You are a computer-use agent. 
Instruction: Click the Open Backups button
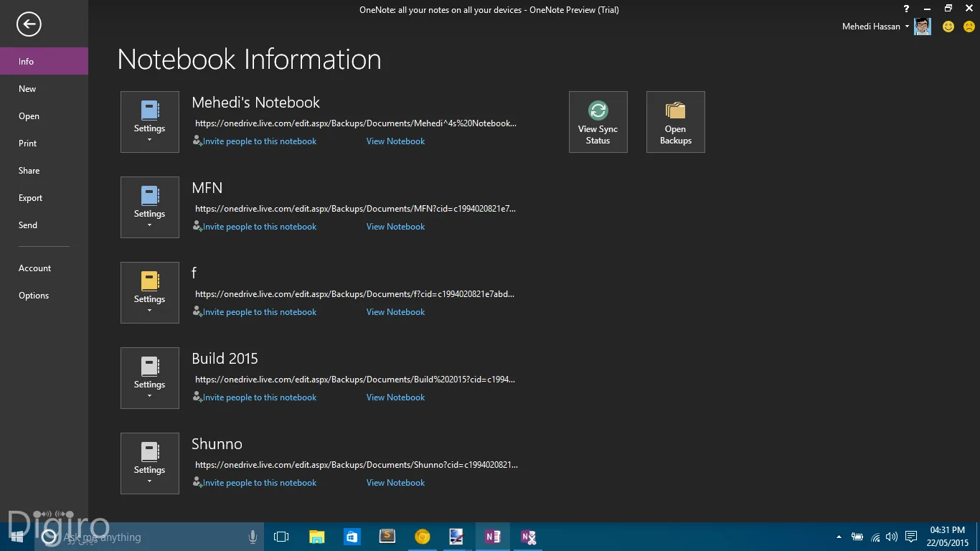(676, 122)
